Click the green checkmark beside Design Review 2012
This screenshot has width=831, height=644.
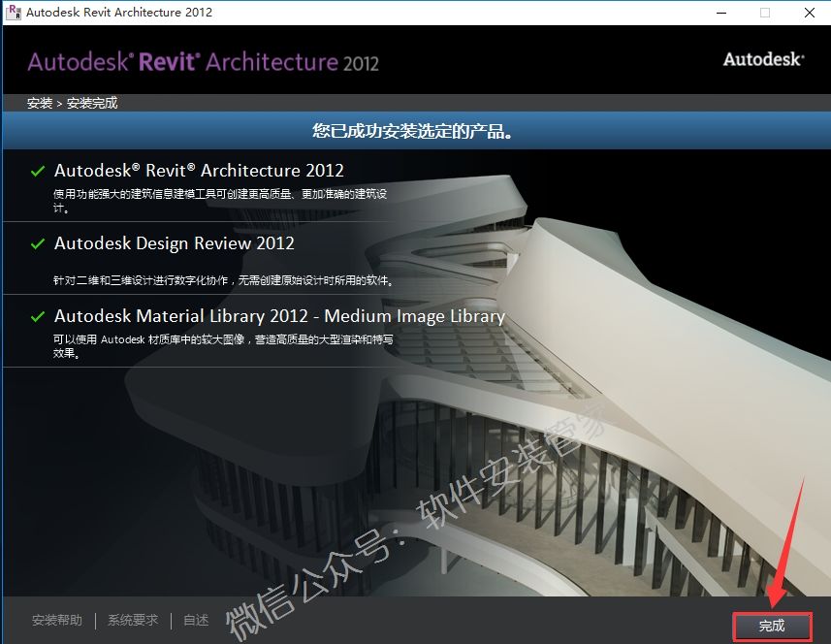tap(38, 243)
